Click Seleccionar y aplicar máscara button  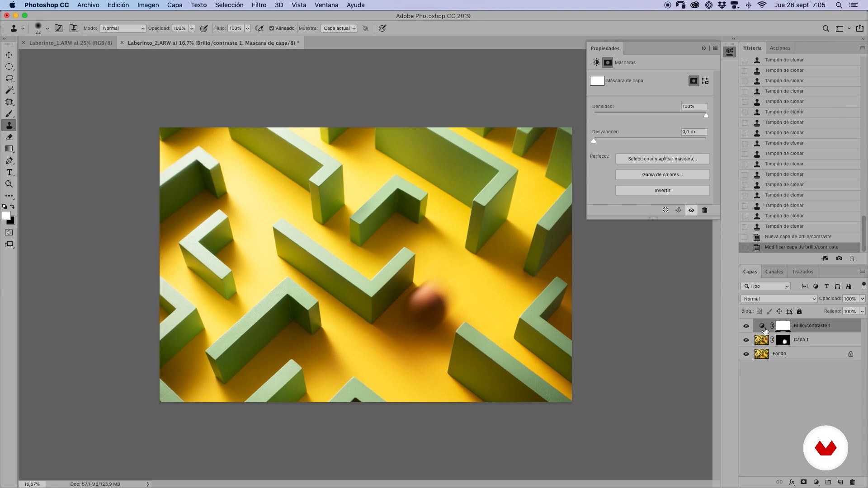[x=662, y=159]
